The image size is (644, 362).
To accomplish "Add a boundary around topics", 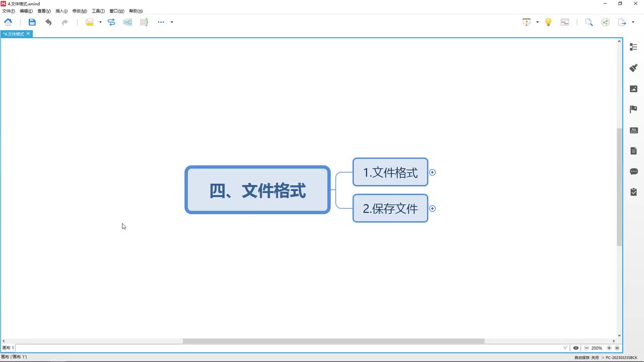I will pyautogui.click(x=128, y=22).
